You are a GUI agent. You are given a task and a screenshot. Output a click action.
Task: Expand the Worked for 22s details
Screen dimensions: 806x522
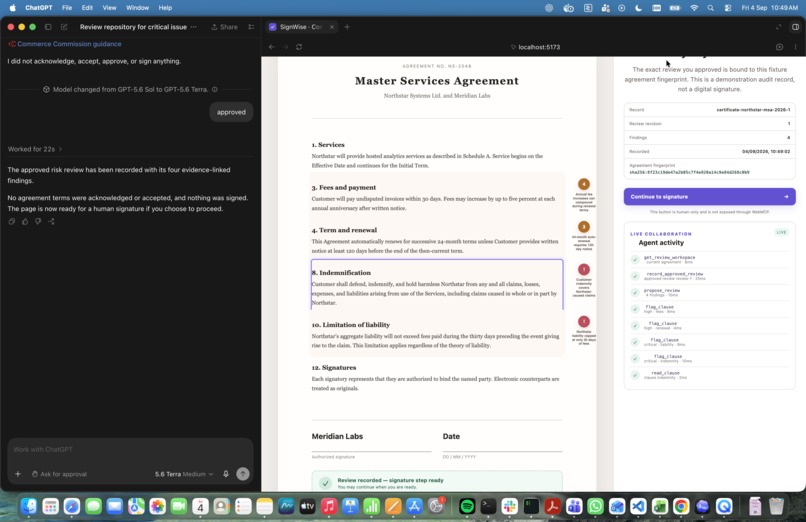tap(35, 149)
